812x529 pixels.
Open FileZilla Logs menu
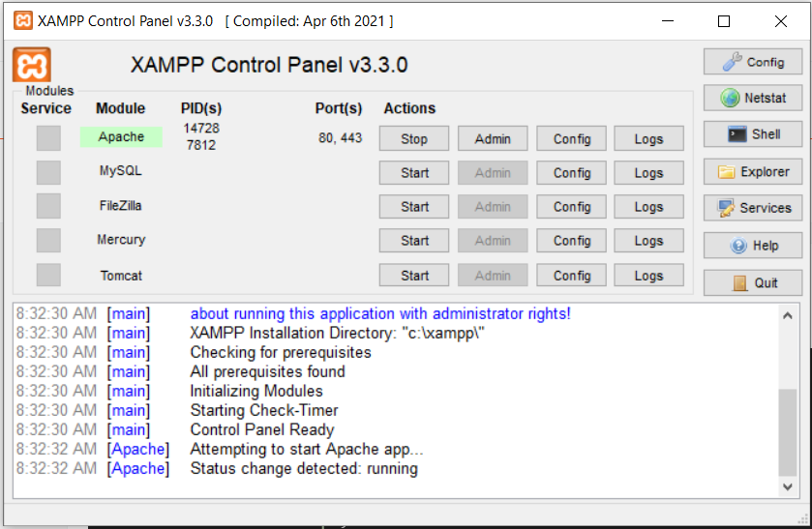click(648, 207)
